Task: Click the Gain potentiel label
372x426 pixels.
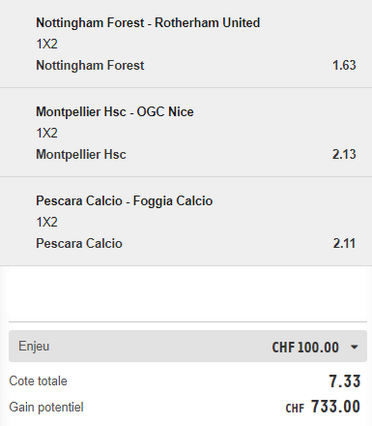Action: pos(46,407)
